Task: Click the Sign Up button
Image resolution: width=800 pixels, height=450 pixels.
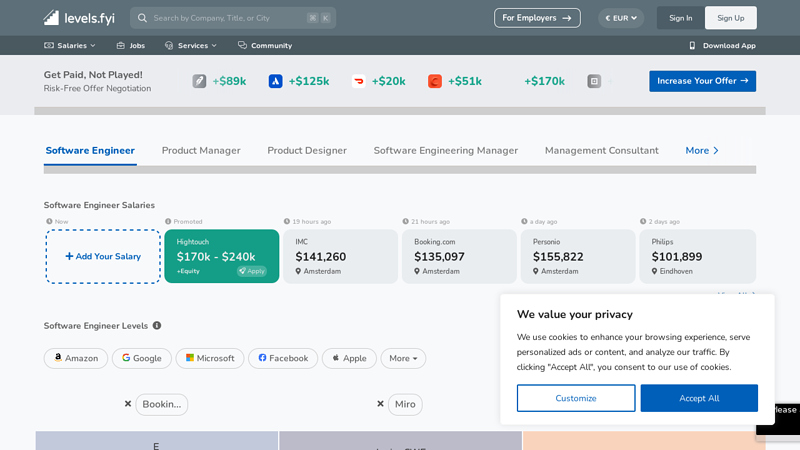Action: coord(731,18)
